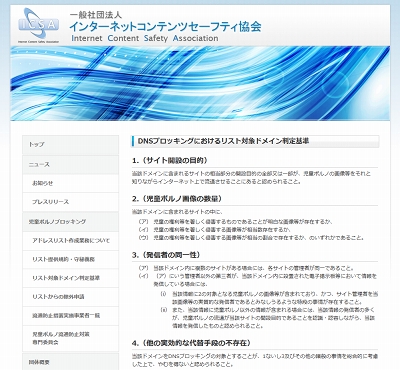Screen dimensions: 400x370
Task: Go to the プレスリリース sidebar link
Action: pyautogui.click(x=70, y=202)
